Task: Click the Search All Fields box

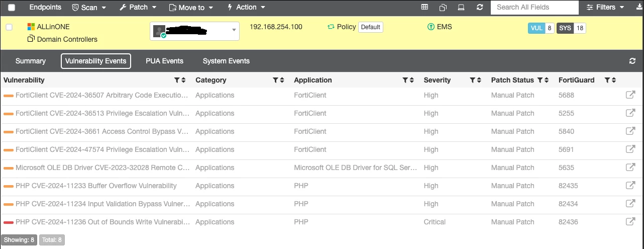Action: coord(534,7)
